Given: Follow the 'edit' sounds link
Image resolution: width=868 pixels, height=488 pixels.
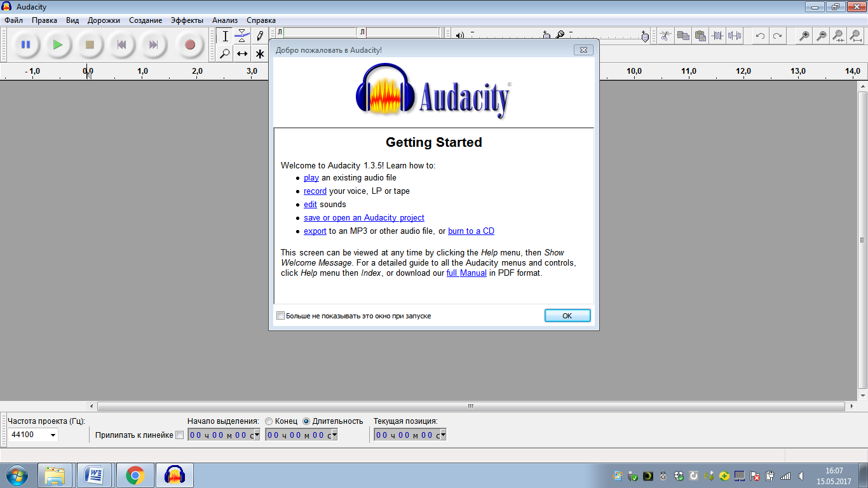Looking at the screenshot, I should 310,205.
